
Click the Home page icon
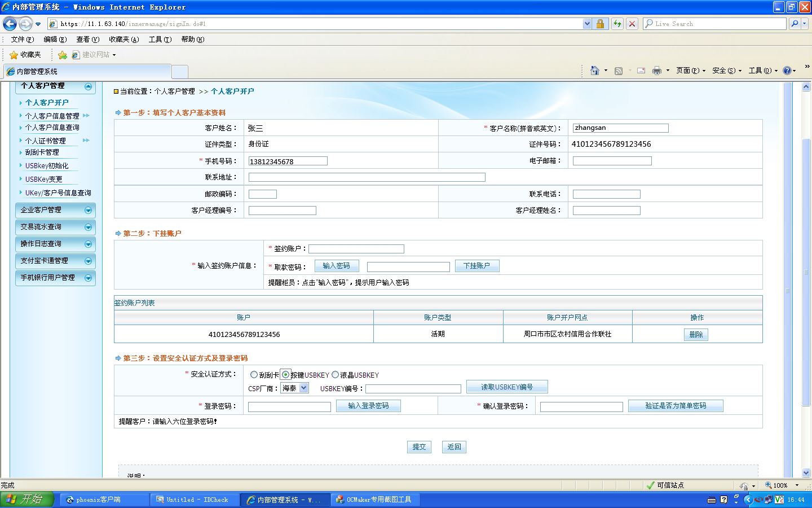click(x=594, y=71)
